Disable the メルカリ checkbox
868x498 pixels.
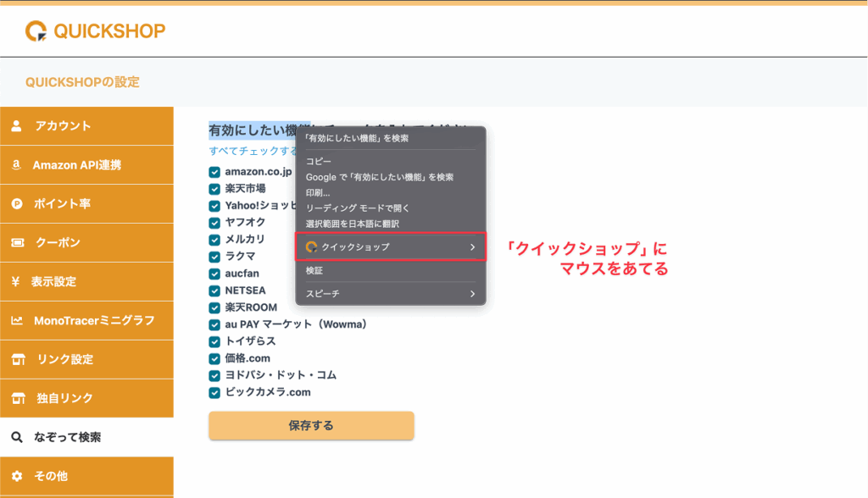[x=214, y=240]
